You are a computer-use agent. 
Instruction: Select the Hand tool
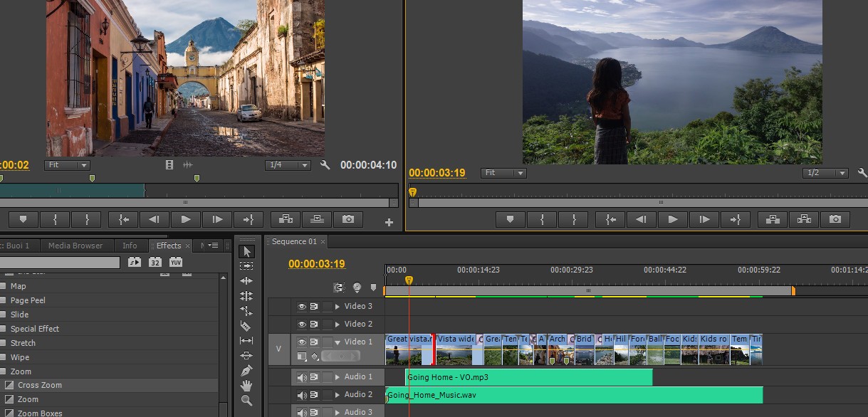click(246, 385)
